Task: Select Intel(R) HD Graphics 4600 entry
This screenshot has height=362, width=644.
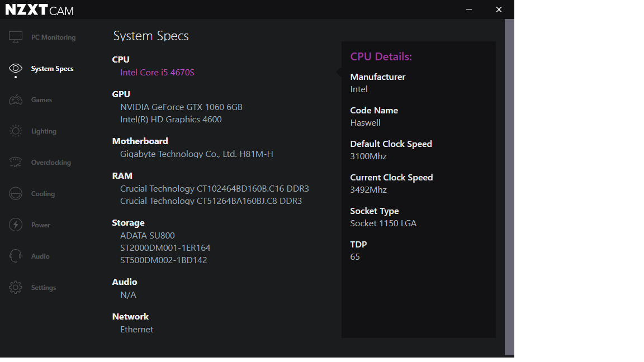Action: click(x=171, y=120)
